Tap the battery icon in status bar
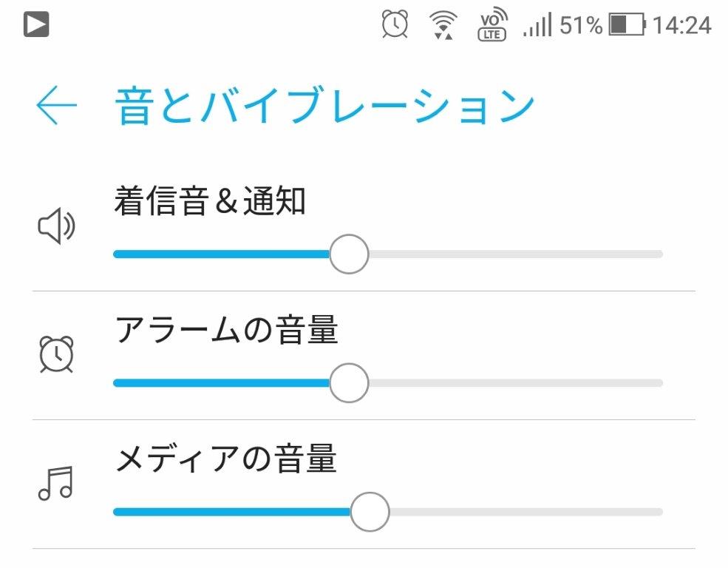This screenshot has height=568, width=728. tap(627, 26)
